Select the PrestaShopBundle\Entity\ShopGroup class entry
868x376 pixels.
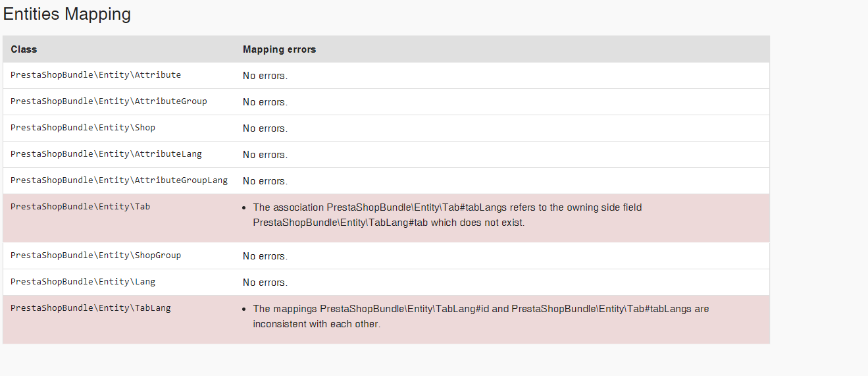tap(95, 255)
